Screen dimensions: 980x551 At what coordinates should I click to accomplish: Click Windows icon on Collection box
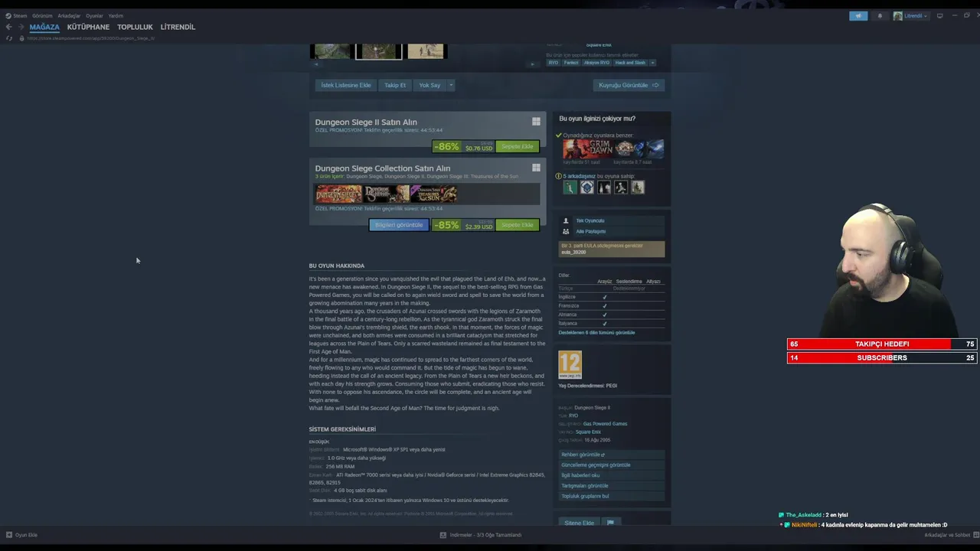(536, 168)
